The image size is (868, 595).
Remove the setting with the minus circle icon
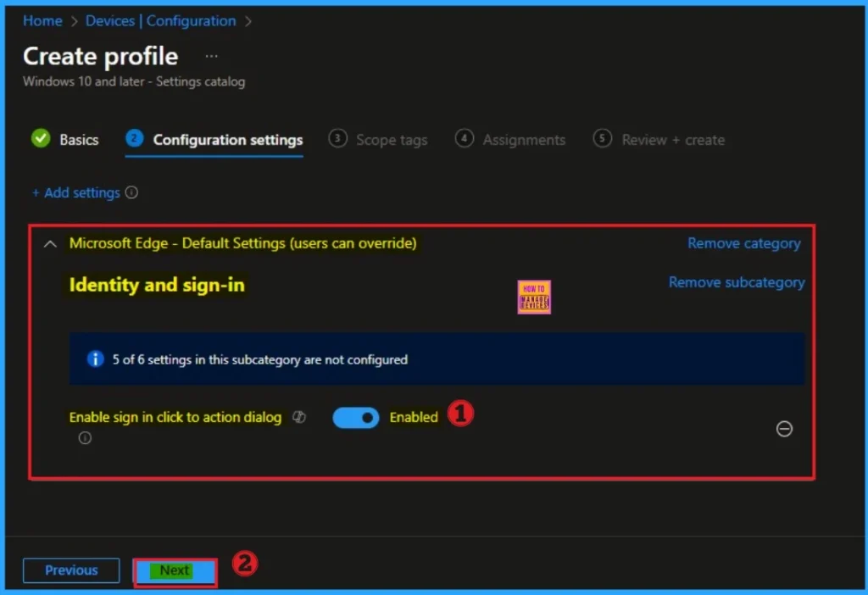coord(784,428)
